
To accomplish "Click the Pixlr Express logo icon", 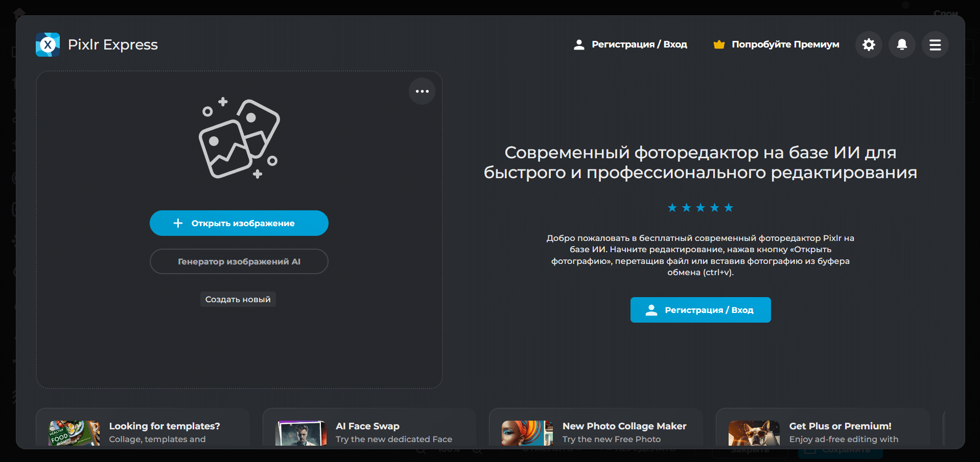I will click(48, 45).
